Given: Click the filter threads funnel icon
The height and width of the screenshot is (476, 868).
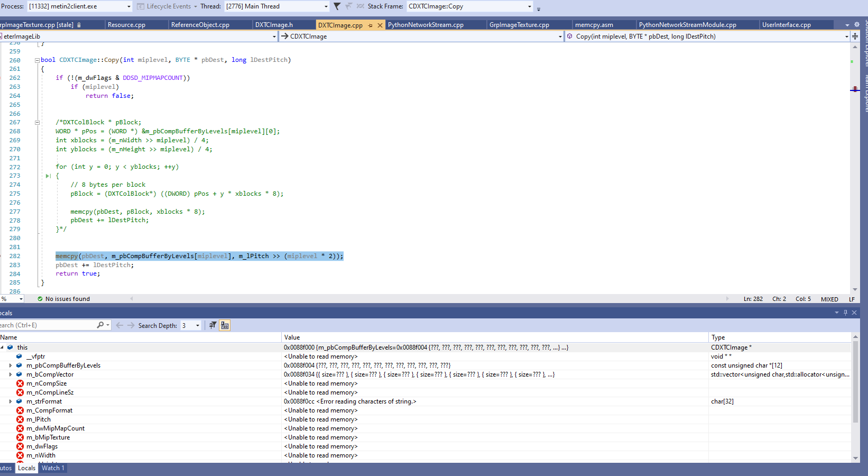Looking at the screenshot, I should 337,6.
